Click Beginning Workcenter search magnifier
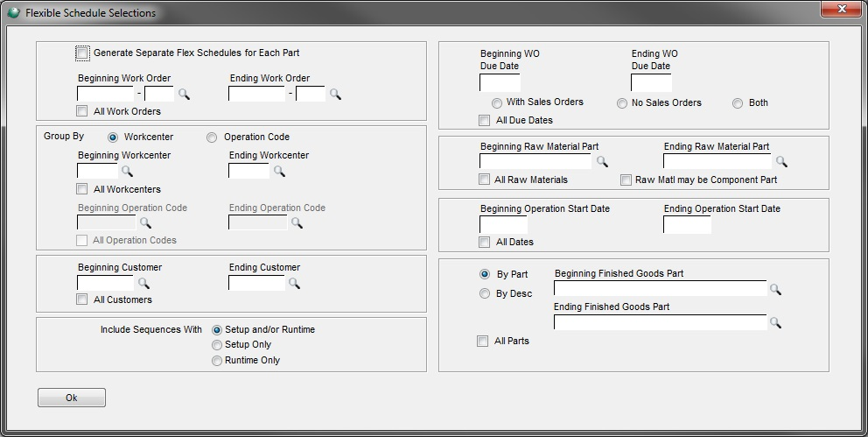868x437 pixels. [x=128, y=171]
